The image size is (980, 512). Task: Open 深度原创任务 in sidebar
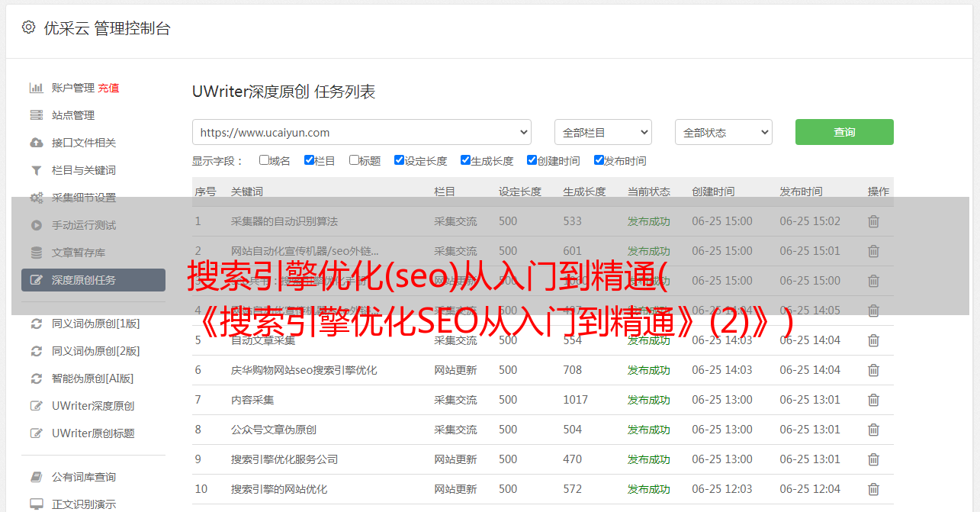pos(93,280)
